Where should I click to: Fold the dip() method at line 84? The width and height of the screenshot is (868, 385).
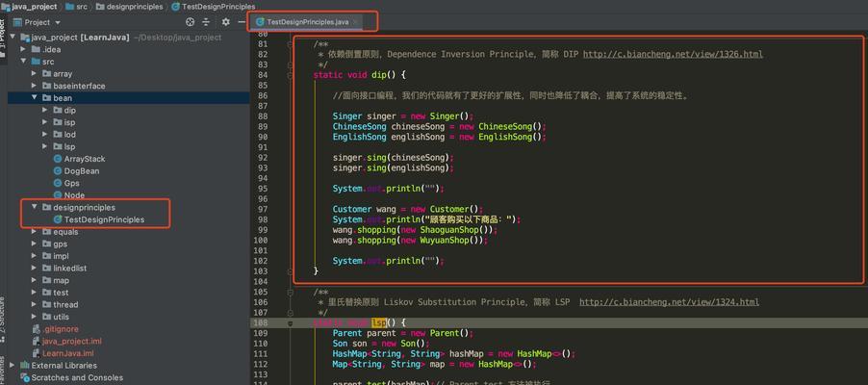tap(290, 75)
